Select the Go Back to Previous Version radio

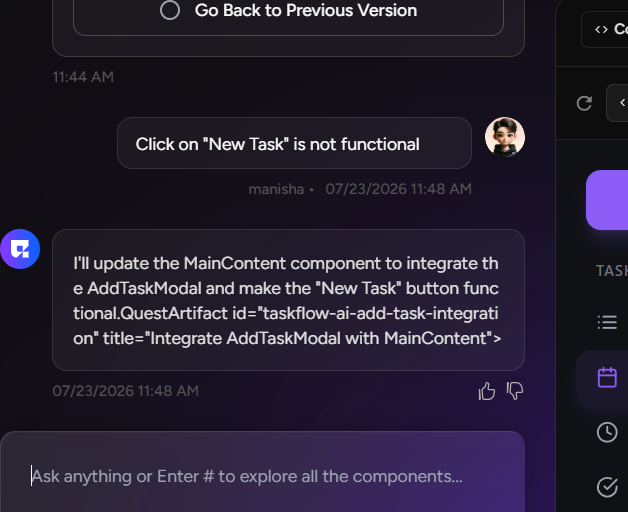coord(170,10)
